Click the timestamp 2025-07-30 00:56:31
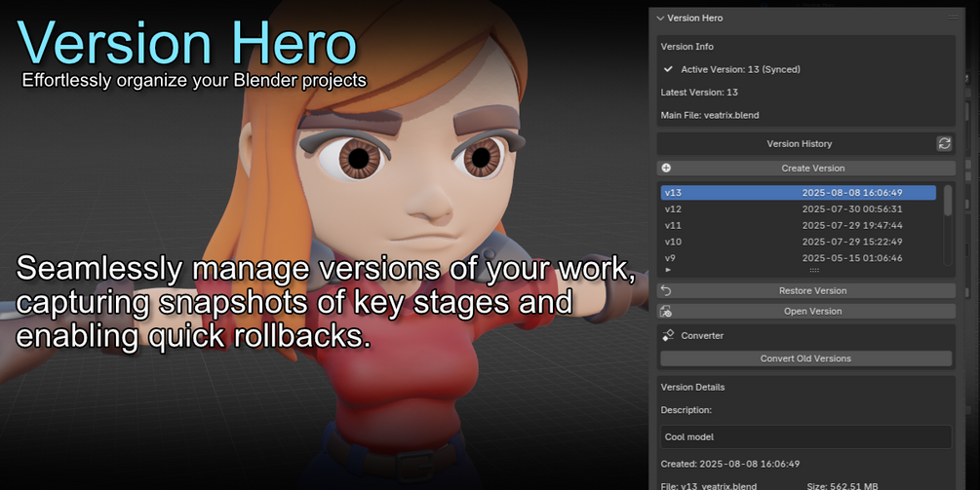The width and height of the screenshot is (980, 490). 852,209
